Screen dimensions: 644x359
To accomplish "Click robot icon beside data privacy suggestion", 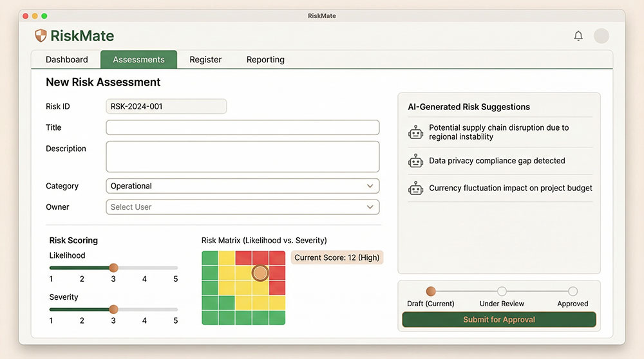I will coord(415,161).
